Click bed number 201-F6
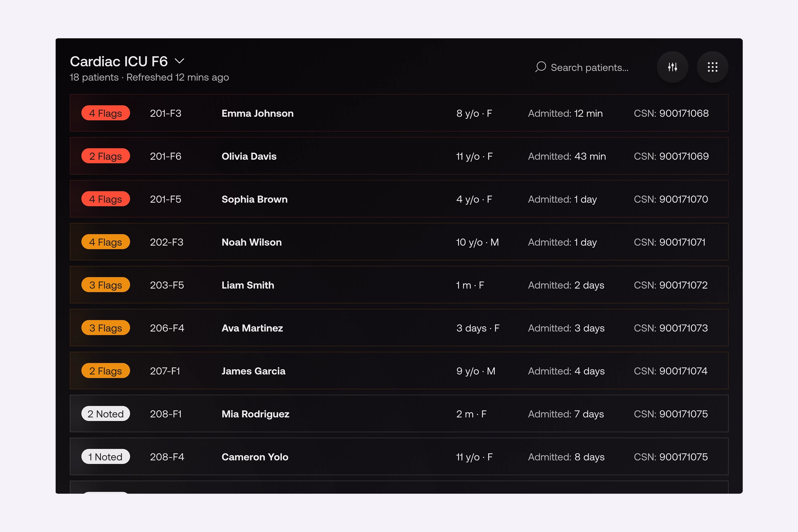Image resolution: width=798 pixels, height=532 pixels. [x=166, y=156]
